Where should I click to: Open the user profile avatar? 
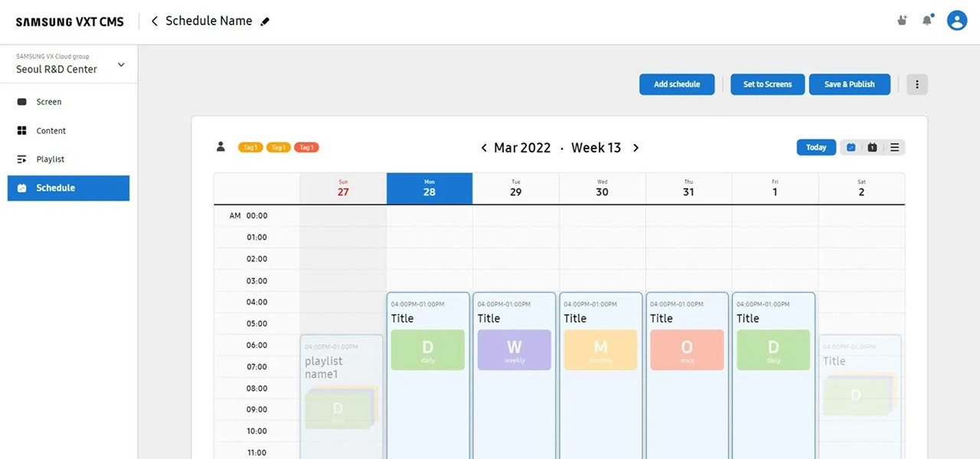point(957,21)
